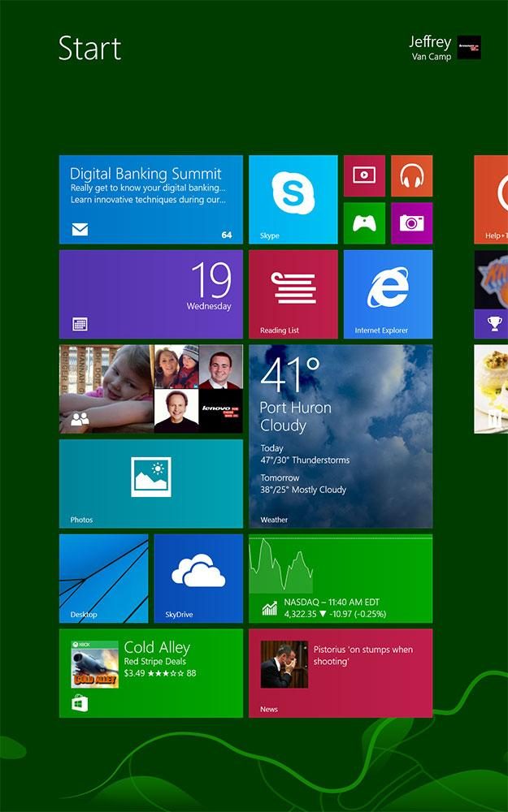The width and height of the screenshot is (508, 812).
Task: Click the "47°/30° Thunderstorms" forecast text
Action: pyautogui.click(x=305, y=460)
